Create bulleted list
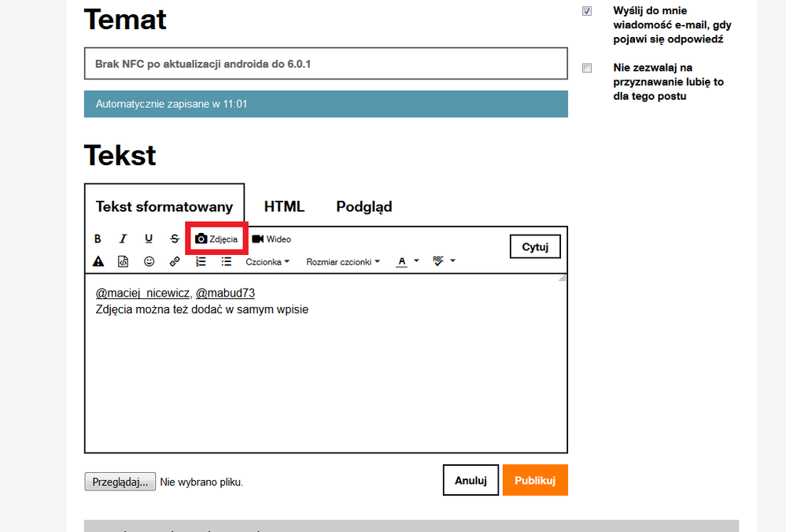 coord(227,261)
